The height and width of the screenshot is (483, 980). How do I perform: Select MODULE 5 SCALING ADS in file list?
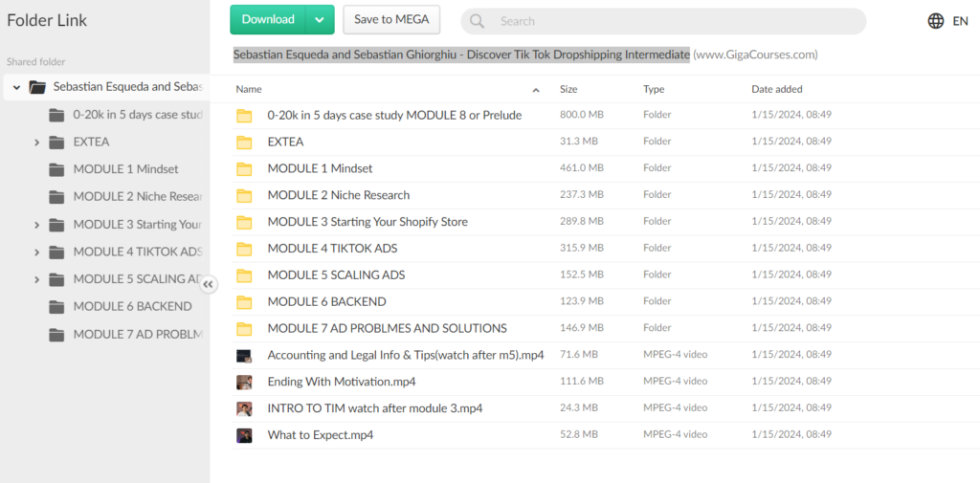(336, 274)
